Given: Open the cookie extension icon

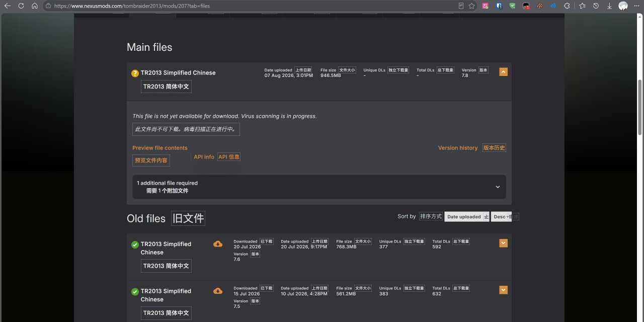Looking at the screenshot, I should pyautogui.click(x=539, y=6).
